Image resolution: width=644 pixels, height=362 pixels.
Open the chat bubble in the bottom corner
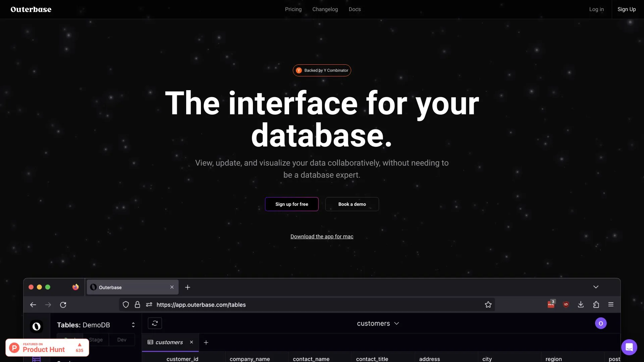(x=629, y=347)
